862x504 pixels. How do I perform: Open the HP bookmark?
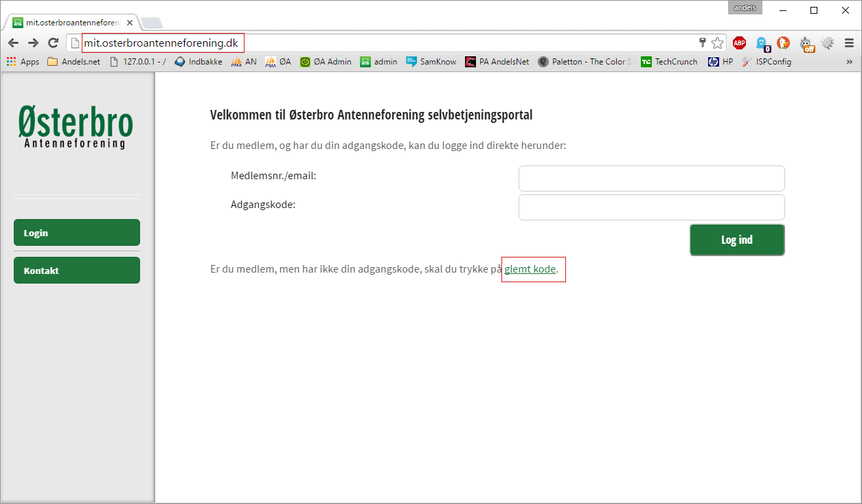[x=721, y=62]
